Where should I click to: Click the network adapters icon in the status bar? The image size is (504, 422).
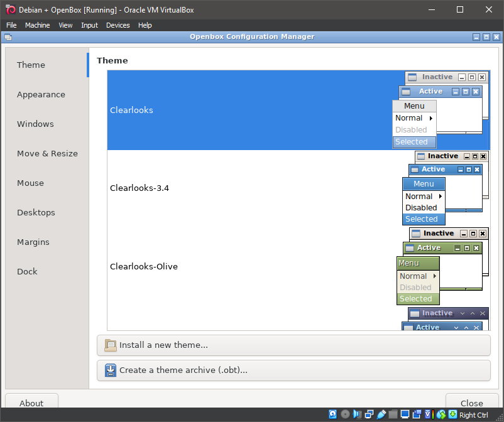(x=369, y=414)
